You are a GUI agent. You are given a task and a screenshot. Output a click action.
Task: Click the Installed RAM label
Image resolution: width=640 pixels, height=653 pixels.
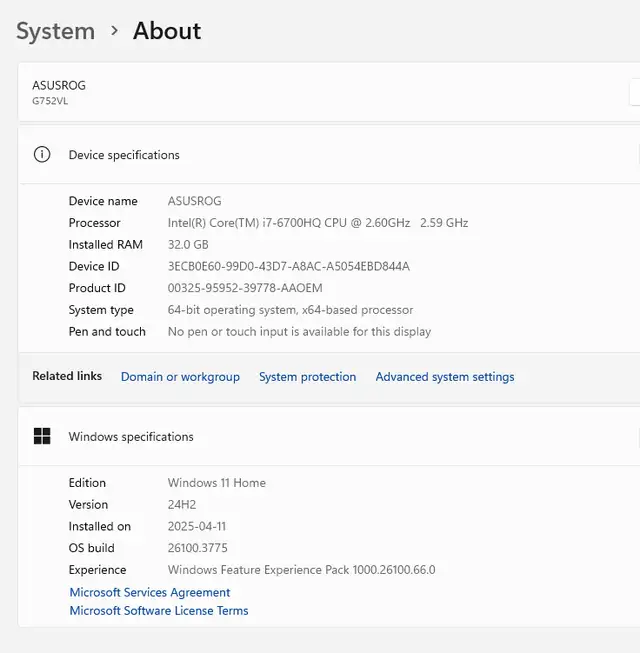point(105,244)
